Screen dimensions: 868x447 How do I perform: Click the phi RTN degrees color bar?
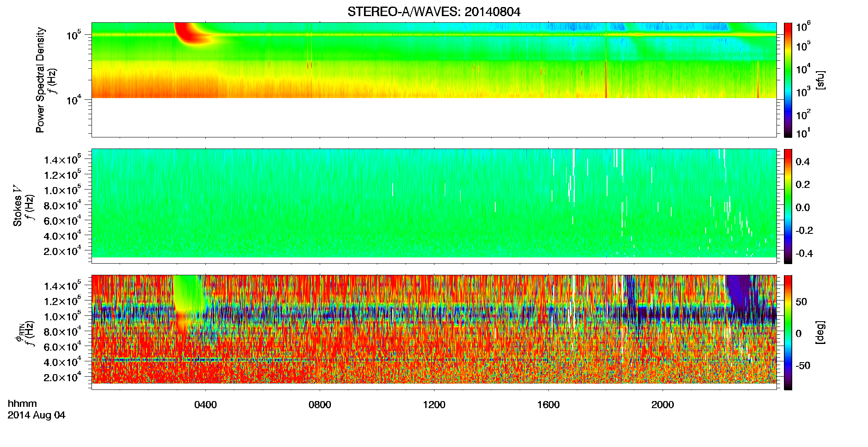point(788,332)
